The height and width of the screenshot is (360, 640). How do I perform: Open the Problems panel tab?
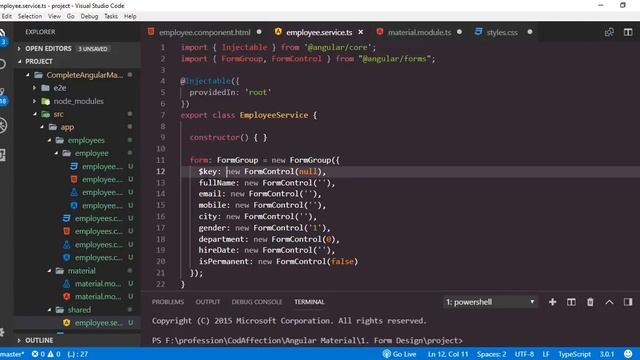pyautogui.click(x=168, y=302)
